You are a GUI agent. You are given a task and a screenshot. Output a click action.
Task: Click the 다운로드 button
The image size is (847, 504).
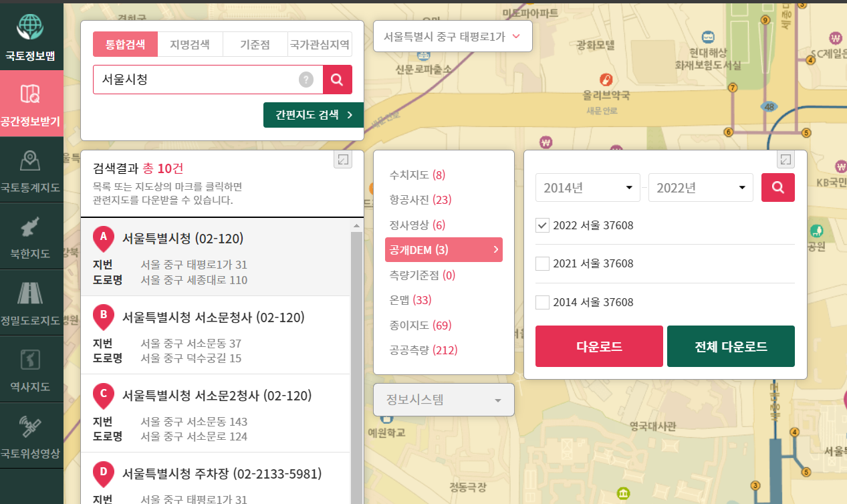click(598, 346)
